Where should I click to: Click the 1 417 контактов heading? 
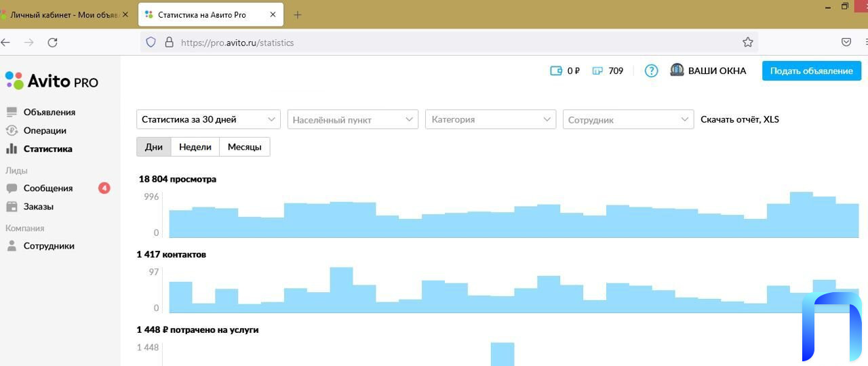(x=172, y=255)
